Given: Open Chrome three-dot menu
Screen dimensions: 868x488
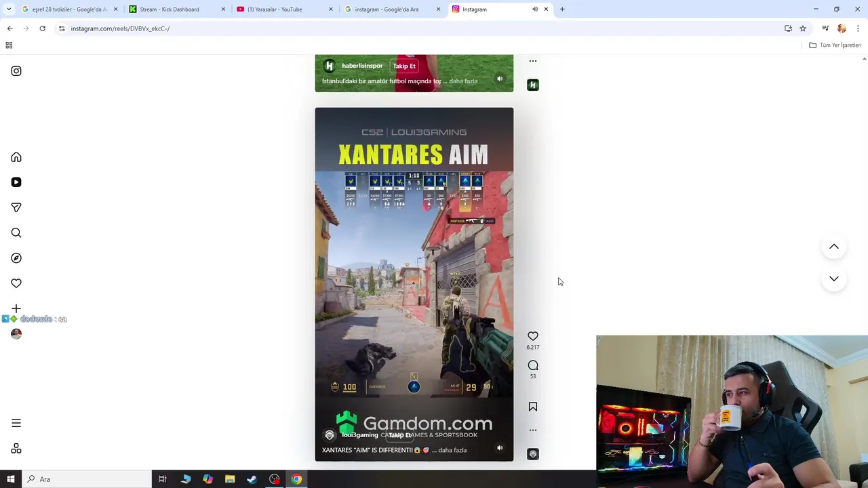Looking at the screenshot, I should click(858, 28).
